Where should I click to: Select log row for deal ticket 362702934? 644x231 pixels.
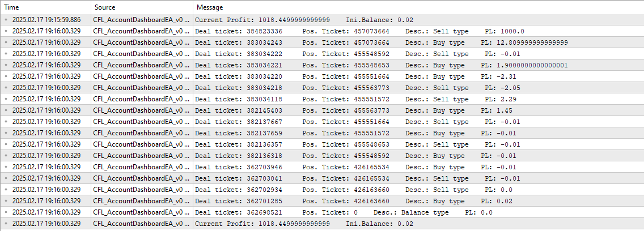322,190
